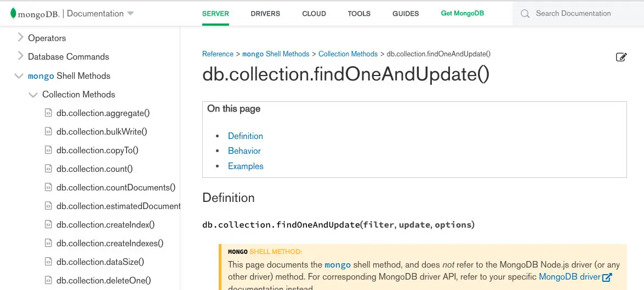The width and height of the screenshot is (644, 290).
Task: Open Collection Methods in the sidebar
Action: coord(79,94)
